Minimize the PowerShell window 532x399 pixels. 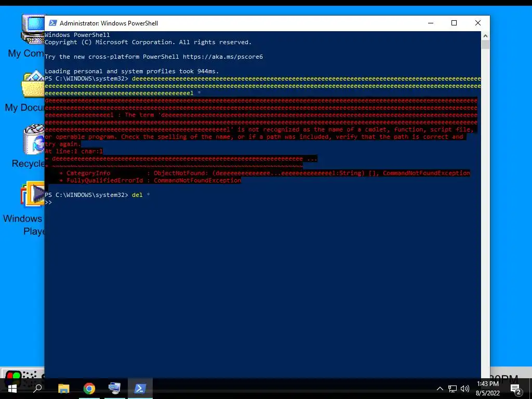[x=431, y=23]
